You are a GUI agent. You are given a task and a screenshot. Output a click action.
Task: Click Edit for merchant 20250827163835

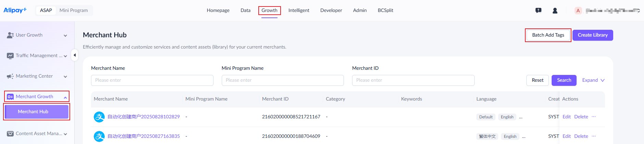pyautogui.click(x=567, y=136)
